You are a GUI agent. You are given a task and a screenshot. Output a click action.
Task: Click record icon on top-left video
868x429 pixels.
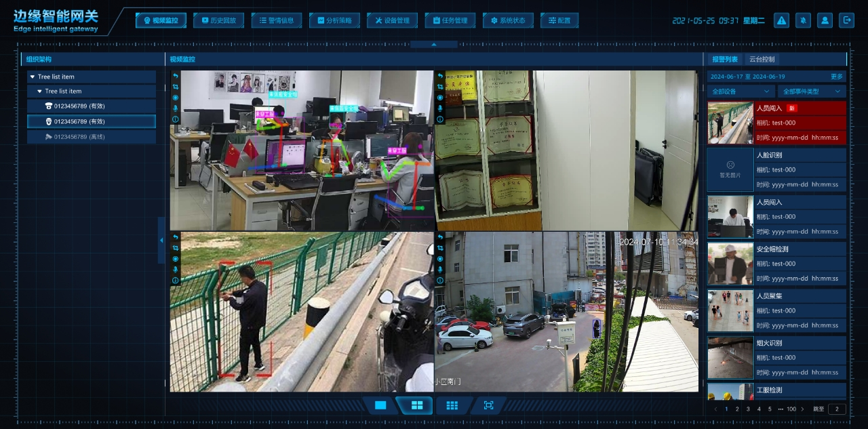click(x=175, y=98)
